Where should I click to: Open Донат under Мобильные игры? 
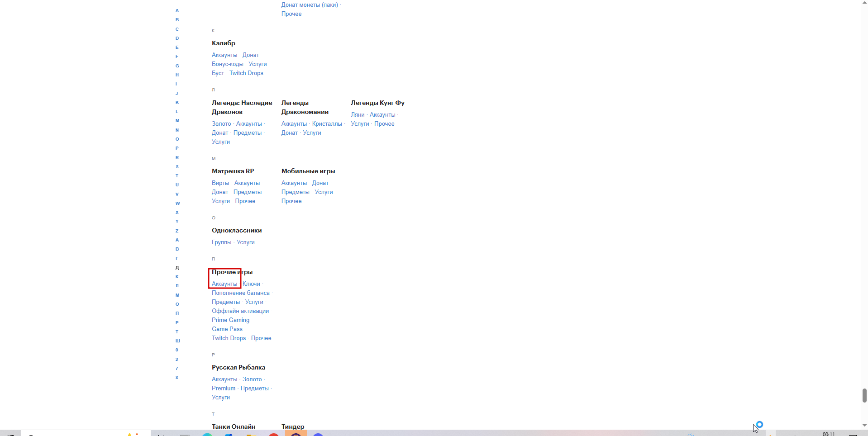(320, 183)
